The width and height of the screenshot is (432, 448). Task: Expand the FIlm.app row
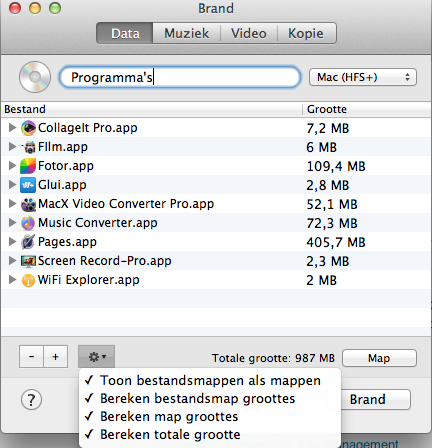[x=12, y=146]
